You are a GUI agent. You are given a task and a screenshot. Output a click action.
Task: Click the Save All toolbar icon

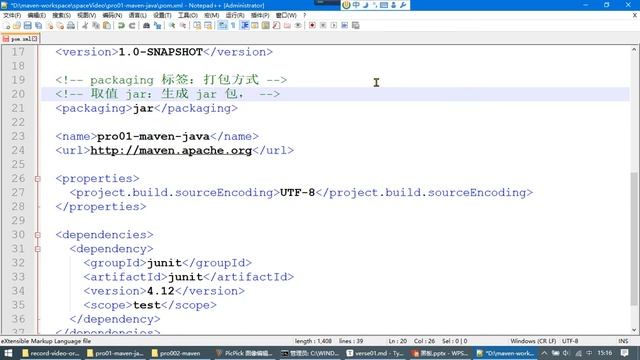pos(38,25)
